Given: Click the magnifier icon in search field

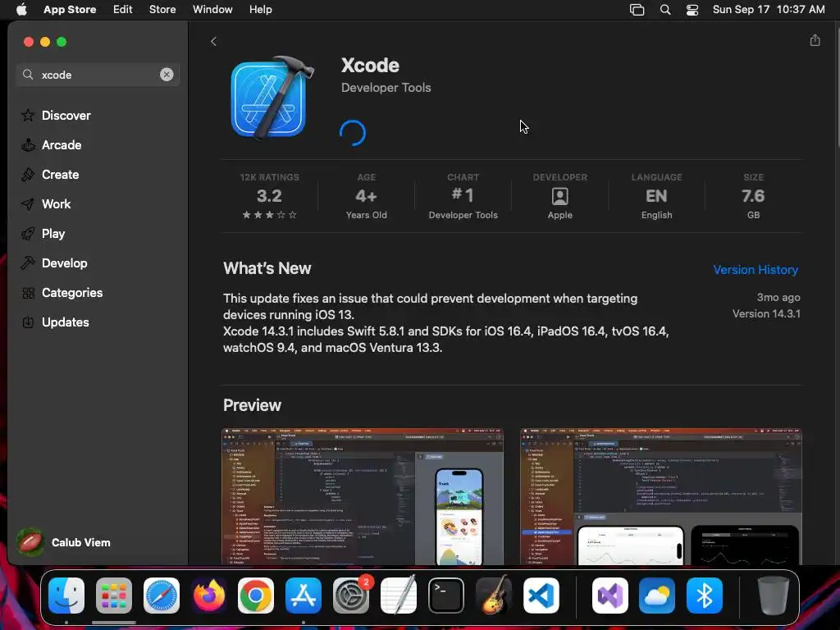Looking at the screenshot, I should click(28, 75).
